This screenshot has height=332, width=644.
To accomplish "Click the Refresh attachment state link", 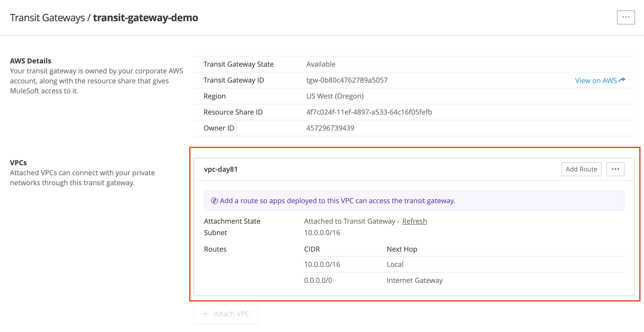I will point(414,221).
